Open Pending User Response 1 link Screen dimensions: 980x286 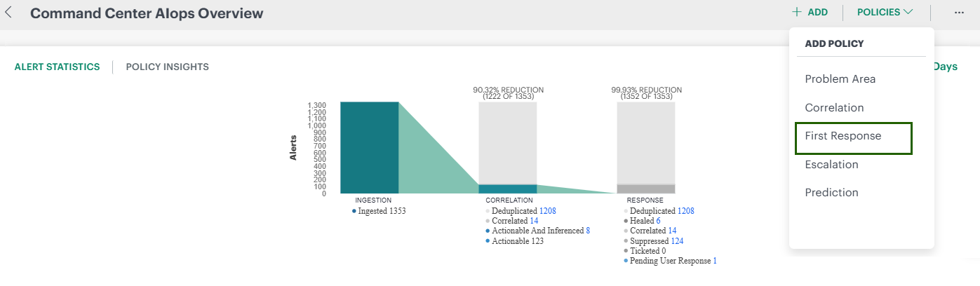pyautogui.click(x=714, y=261)
